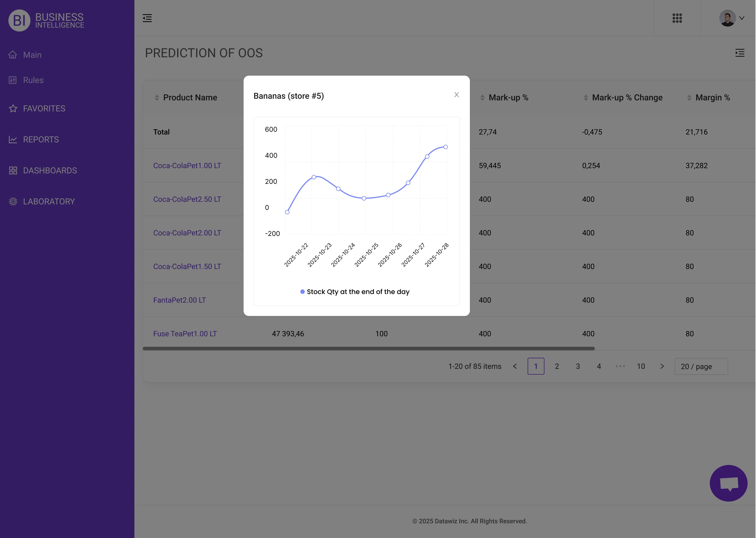Open the apps grid icon
Image resolution: width=756 pixels, height=538 pixels.
click(677, 18)
